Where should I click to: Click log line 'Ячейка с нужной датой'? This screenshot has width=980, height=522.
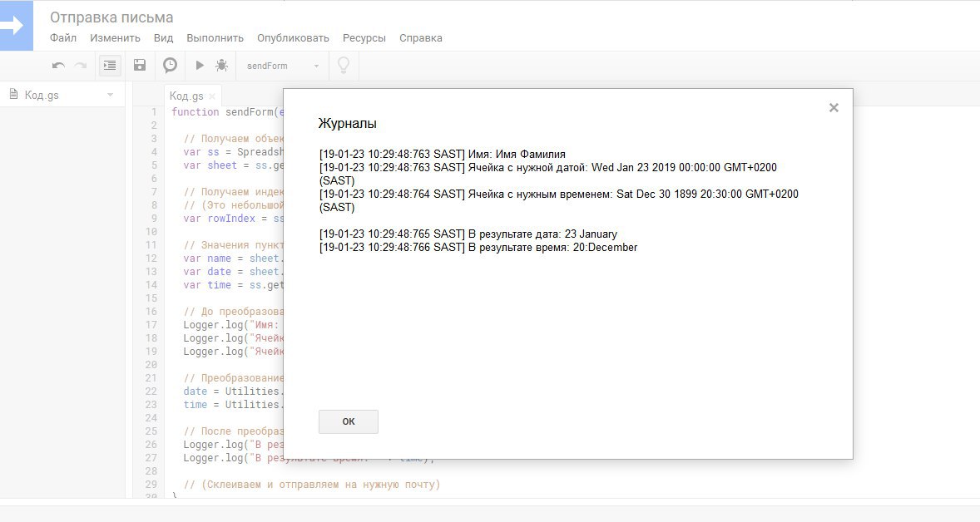coord(548,174)
